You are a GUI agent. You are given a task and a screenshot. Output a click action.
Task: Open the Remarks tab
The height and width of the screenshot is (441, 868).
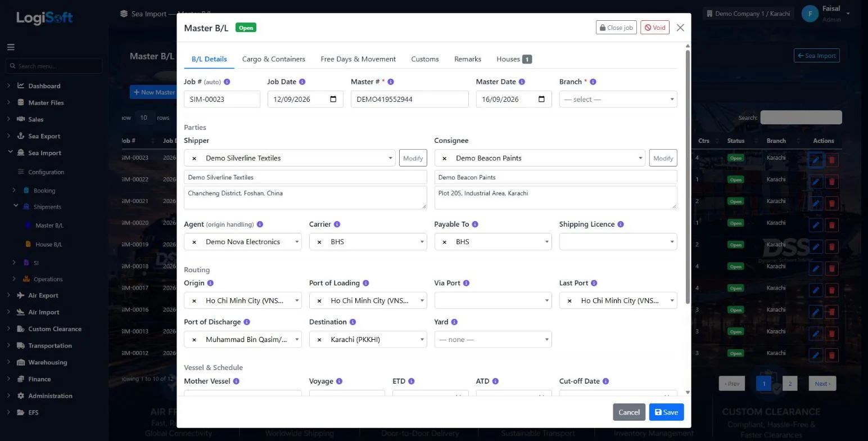coord(468,59)
